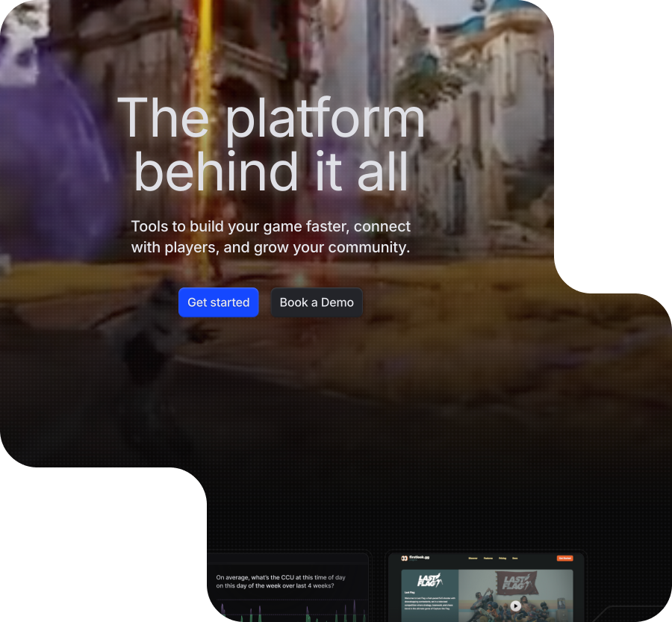Click the firstlook.gg logo icon
The height and width of the screenshot is (622, 672).
tap(404, 558)
